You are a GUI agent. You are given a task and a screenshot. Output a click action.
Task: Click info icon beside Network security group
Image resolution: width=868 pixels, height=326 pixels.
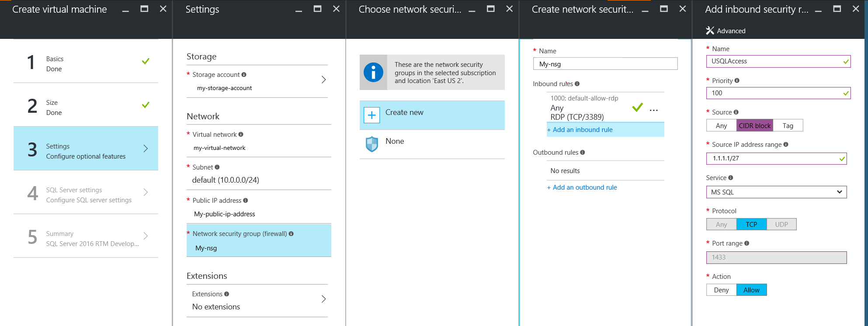(291, 234)
